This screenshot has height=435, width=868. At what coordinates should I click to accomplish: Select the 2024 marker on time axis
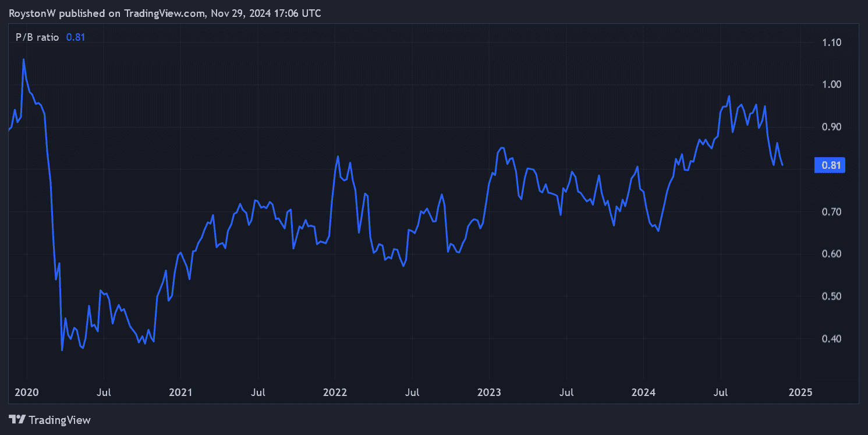643,392
